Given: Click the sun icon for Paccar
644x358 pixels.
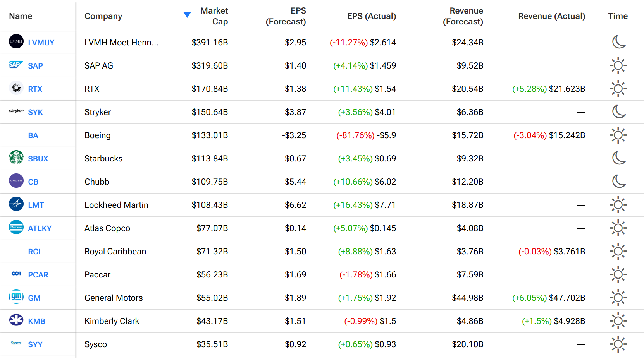Looking at the screenshot, I should [x=618, y=274].
